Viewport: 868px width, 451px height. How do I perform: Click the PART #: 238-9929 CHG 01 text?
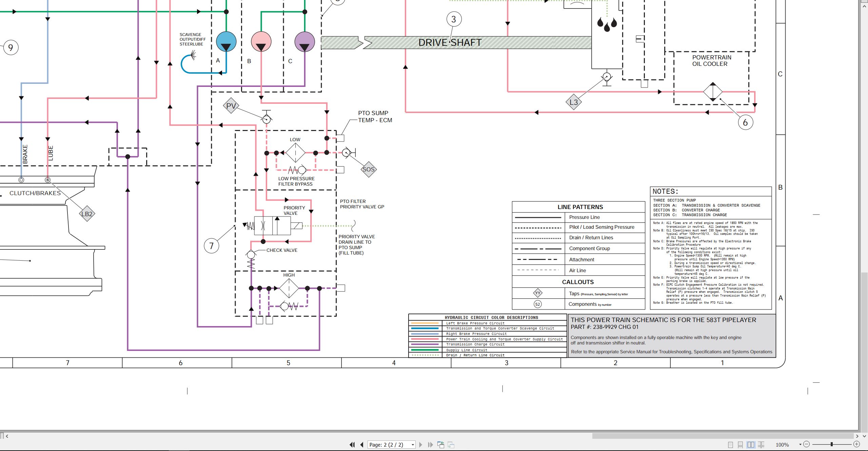(605, 327)
